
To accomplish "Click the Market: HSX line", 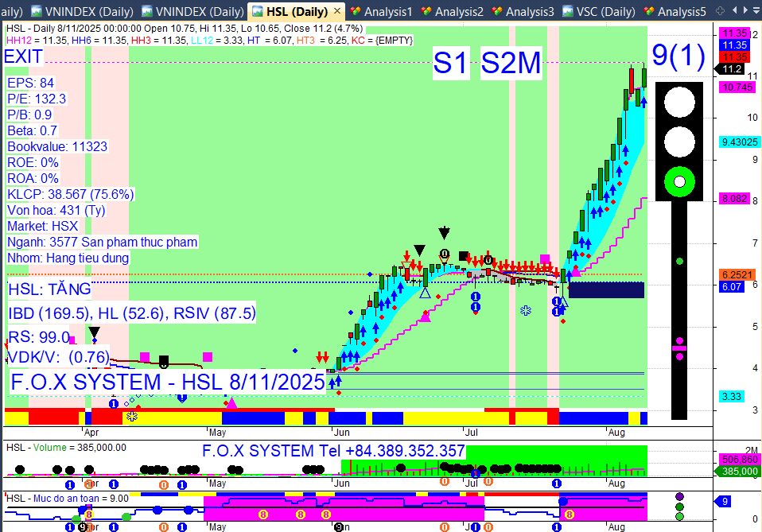I will pyautogui.click(x=43, y=226).
